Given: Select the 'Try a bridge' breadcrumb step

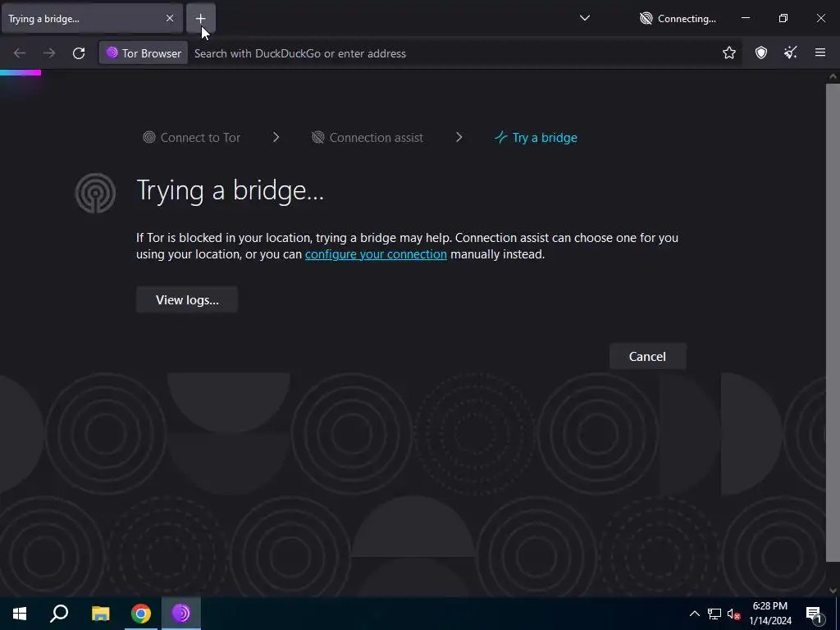Looking at the screenshot, I should tap(536, 138).
